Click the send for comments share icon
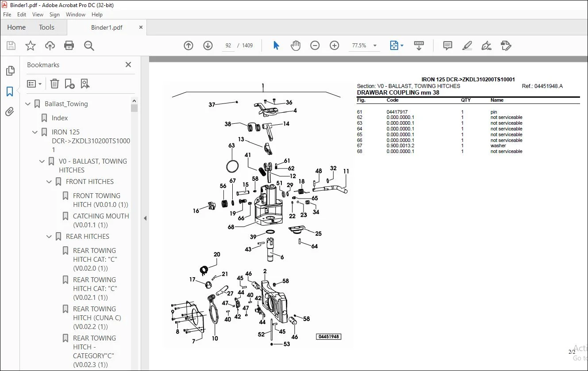The height and width of the screenshot is (371, 588). (x=506, y=46)
